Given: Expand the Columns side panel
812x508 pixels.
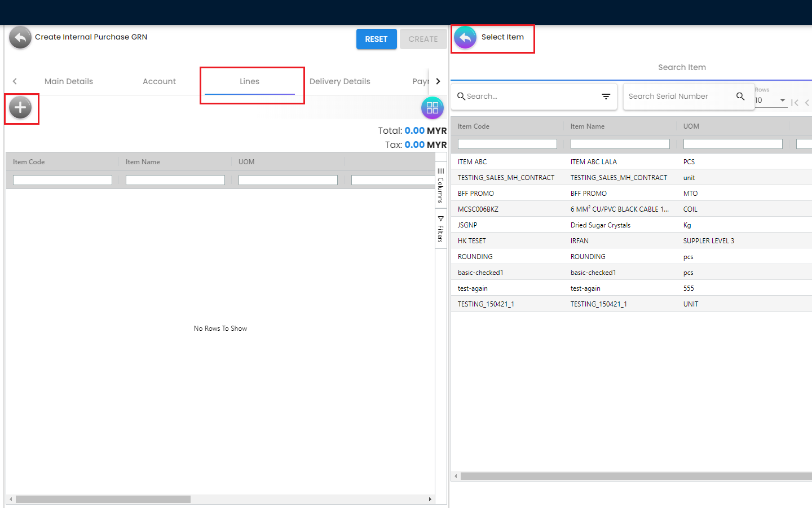Looking at the screenshot, I should tap(440, 185).
